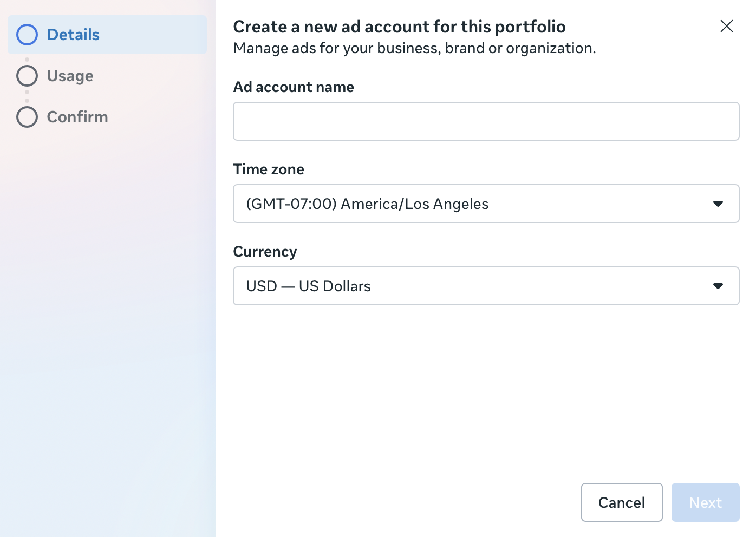This screenshot has width=756, height=537.
Task: Jump to the Confirm step label
Action: click(x=77, y=117)
